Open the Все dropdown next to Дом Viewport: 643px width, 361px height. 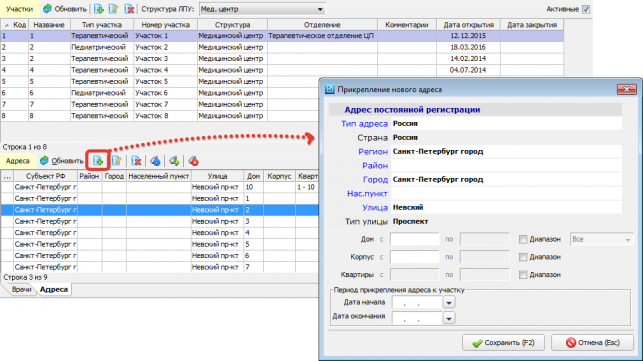pyautogui.click(x=602, y=239)
